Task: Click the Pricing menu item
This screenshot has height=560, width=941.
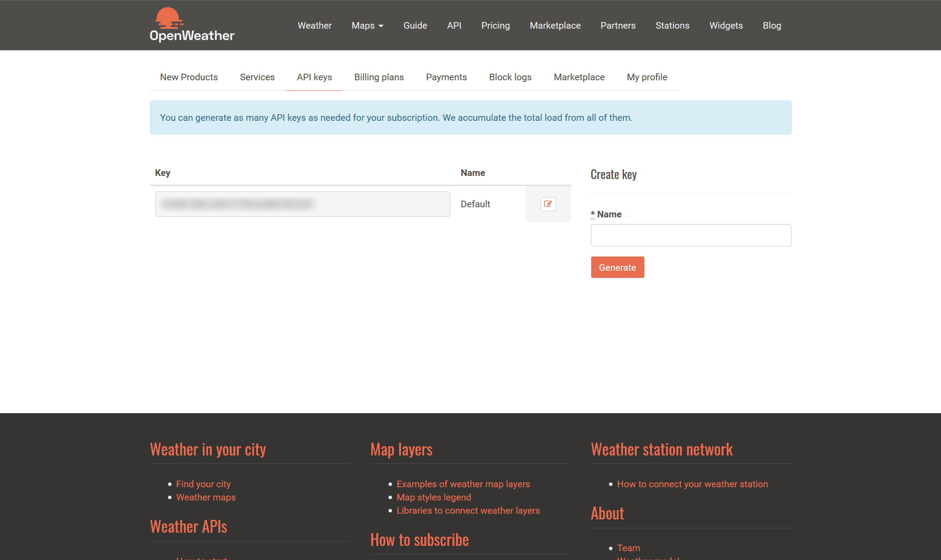Action: pyautogui.click(x=494, y=25)
